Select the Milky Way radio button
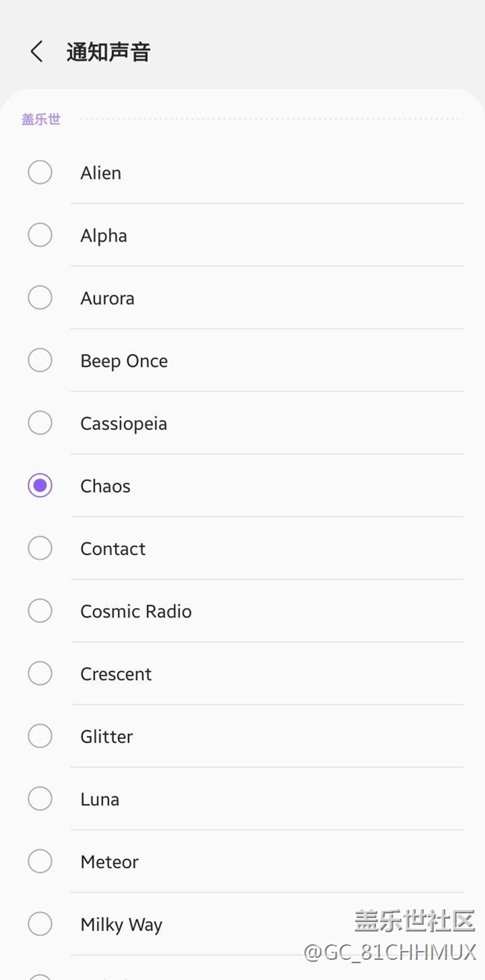485x980 pixels. [x=40, y=924]
